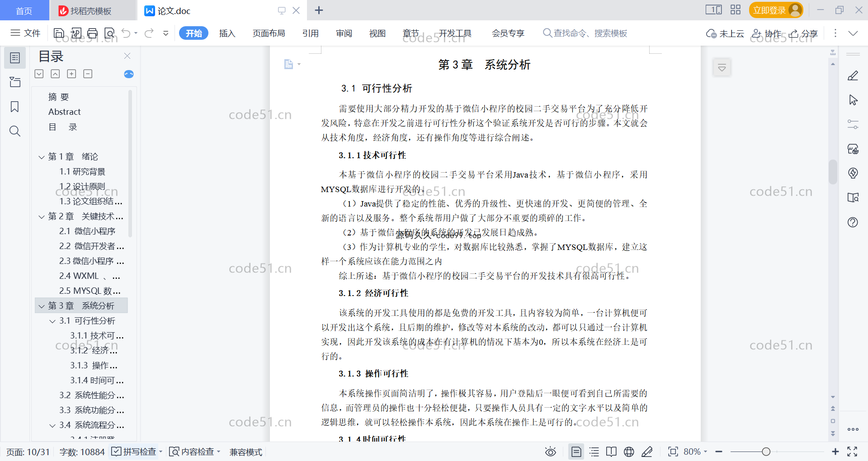Screen dimensions: 868x461
Task: Open the 引用 tab
Action: [x=311, y=33]
